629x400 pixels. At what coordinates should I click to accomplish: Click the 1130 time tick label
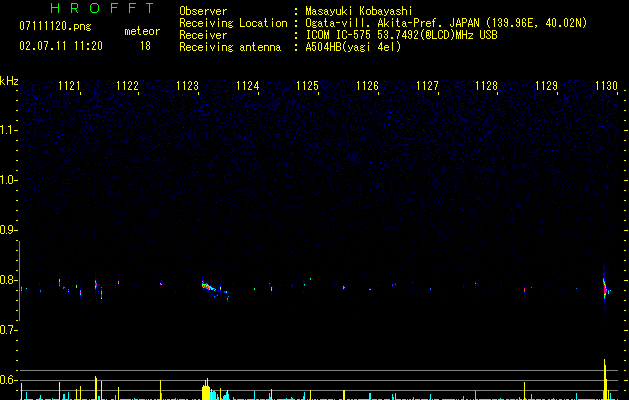click(606, 86)
